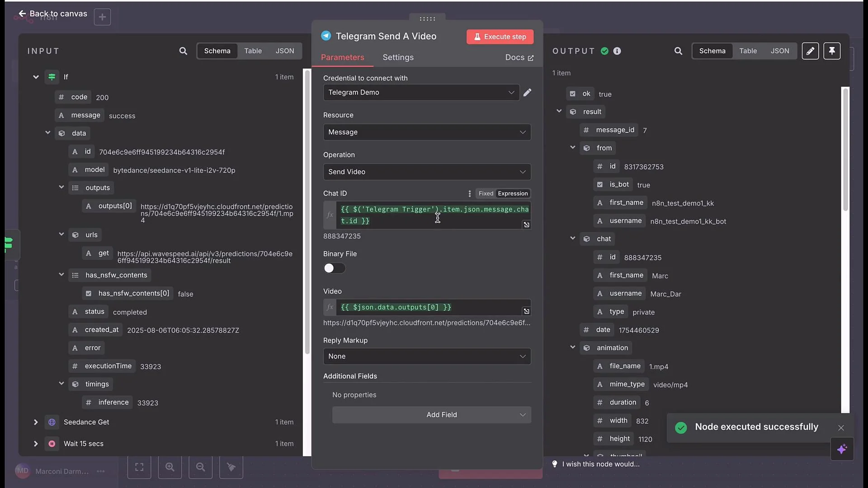Click the Telegram node icon in header
868x488 pixels.
pos(326,36)
